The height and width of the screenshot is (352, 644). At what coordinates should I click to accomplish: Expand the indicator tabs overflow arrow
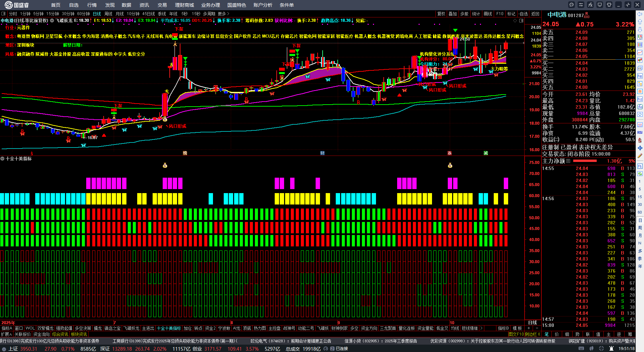(481, 328)
